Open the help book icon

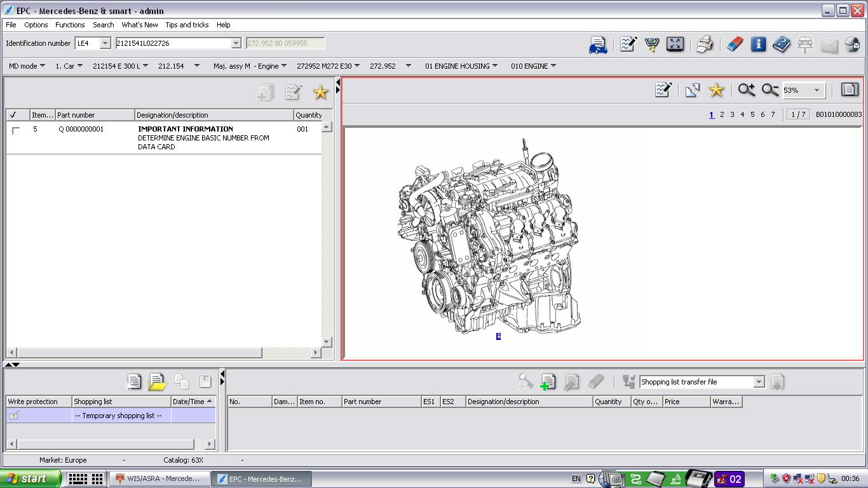782,44
